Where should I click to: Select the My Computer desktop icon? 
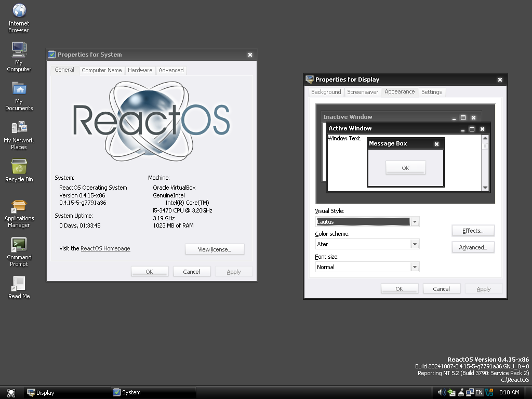click(19, 50)
